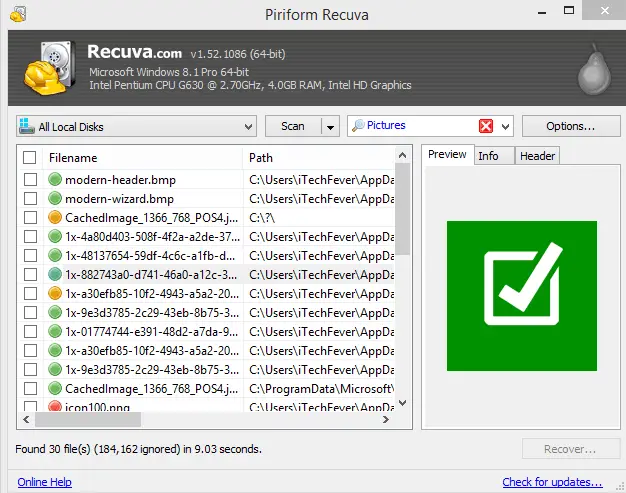Maximize the Piriform Recuva window

(569, 10)
